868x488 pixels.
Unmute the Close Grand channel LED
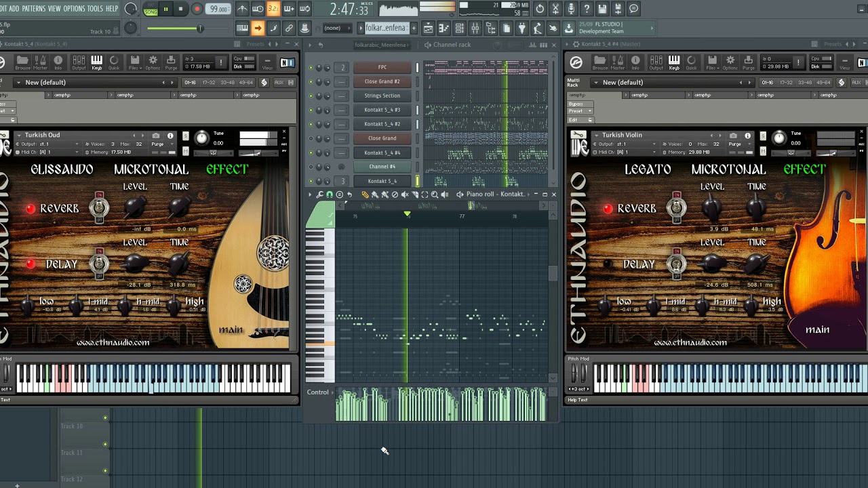point(311,139)
